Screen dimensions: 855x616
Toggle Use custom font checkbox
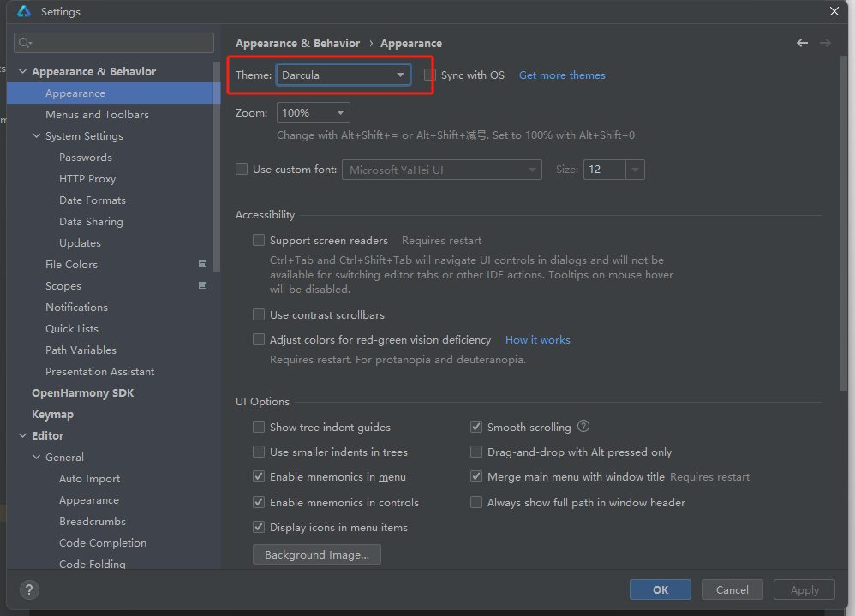coord(242,169)
